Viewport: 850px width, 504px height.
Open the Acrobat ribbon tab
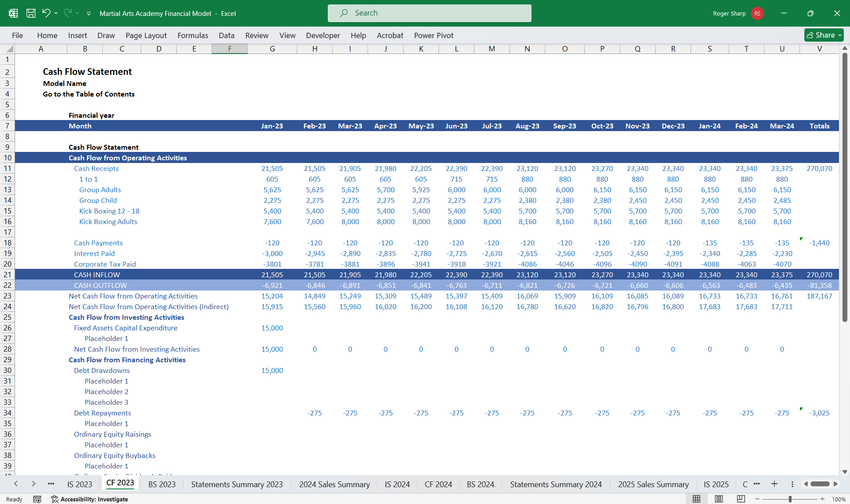click(x=390, y=35)
